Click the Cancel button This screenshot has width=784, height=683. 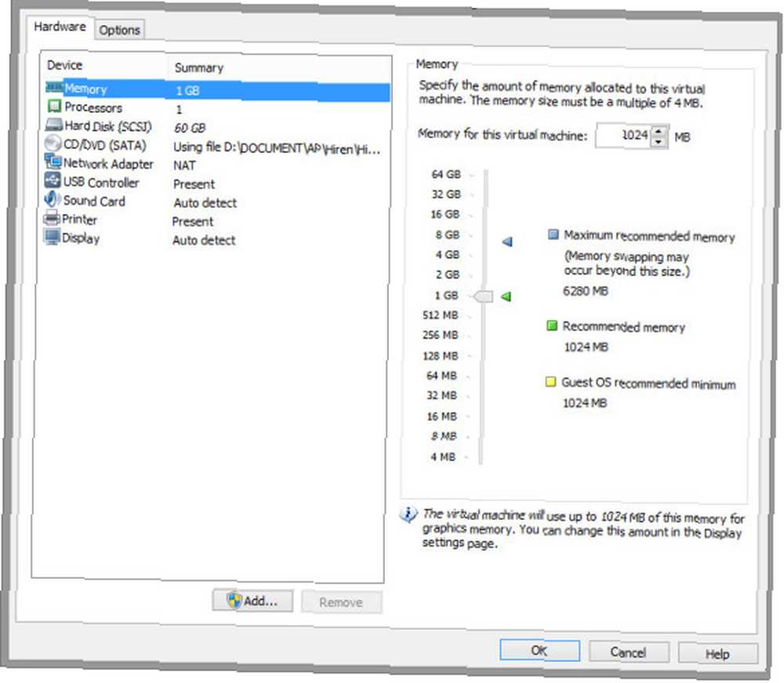[629, 652]
